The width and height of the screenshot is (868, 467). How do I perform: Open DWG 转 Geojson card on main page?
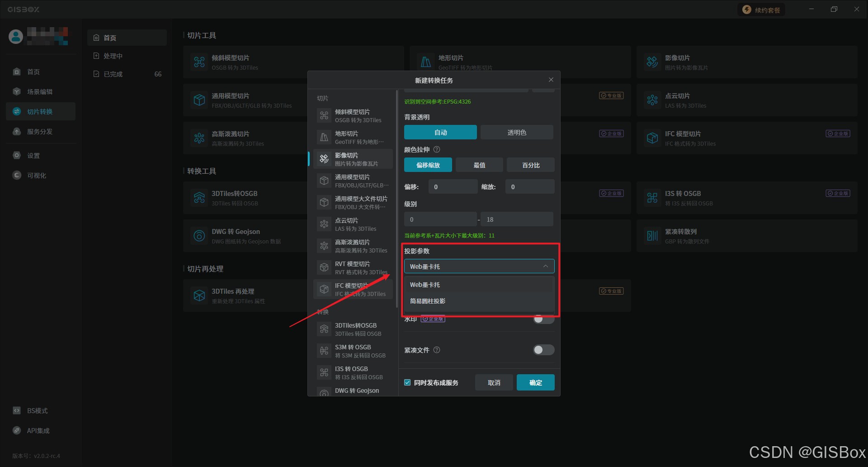(x=245, y=236)
